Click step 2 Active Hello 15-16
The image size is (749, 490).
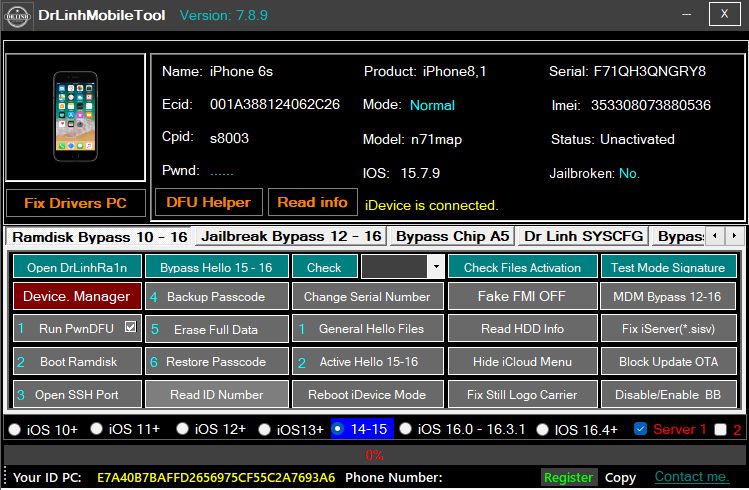tap(367, 362)
